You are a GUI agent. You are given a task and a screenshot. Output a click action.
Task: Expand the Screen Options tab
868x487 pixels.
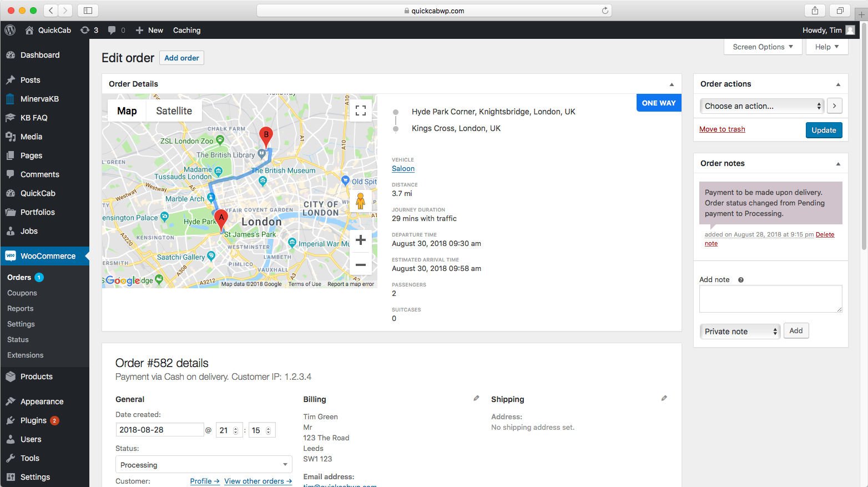(x=763, y=47)
